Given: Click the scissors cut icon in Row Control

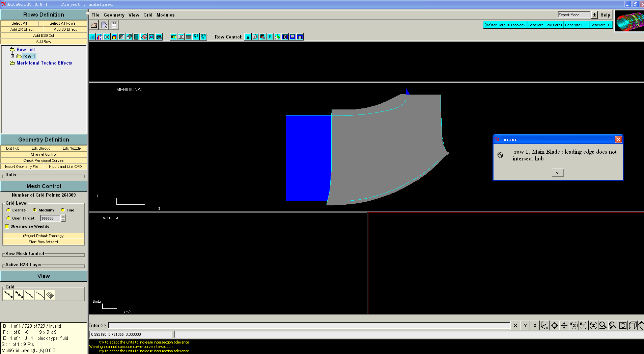Looking at the screenshot, I should point(248,37).
